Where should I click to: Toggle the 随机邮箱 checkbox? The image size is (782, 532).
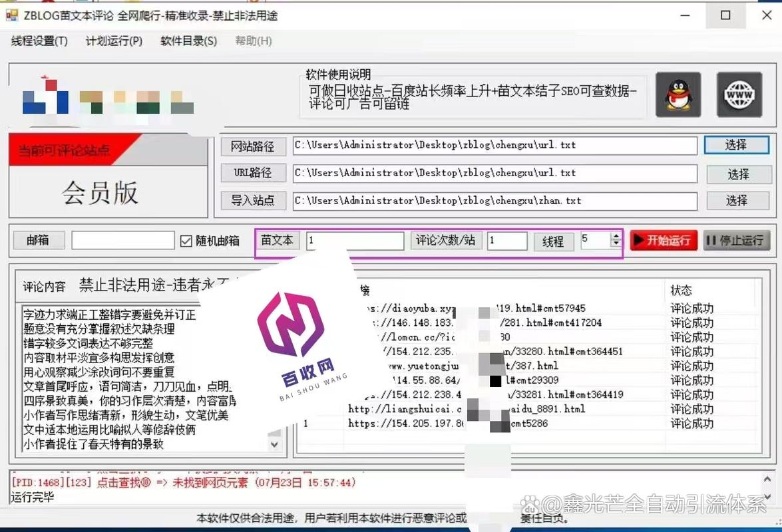tap(186, 241)
